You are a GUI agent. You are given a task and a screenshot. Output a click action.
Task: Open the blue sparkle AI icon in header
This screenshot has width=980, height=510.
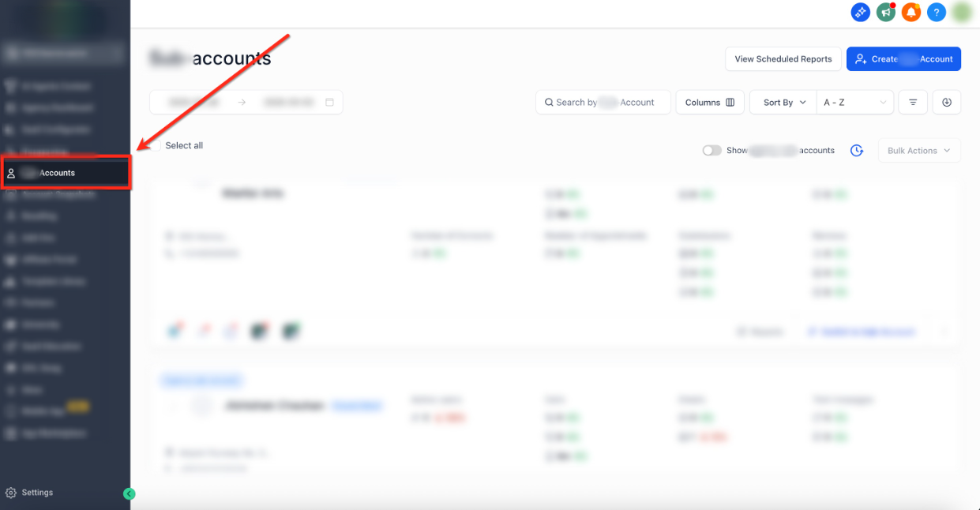[860, 12]
